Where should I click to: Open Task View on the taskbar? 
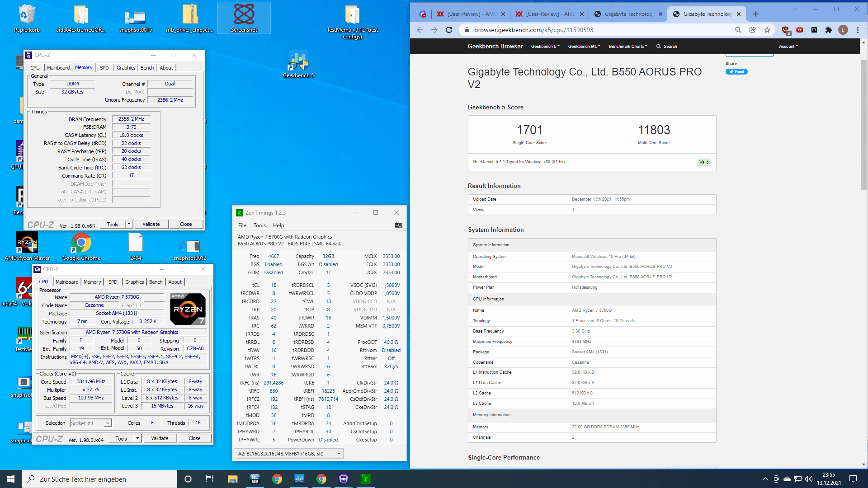click(x=209, y=479)
